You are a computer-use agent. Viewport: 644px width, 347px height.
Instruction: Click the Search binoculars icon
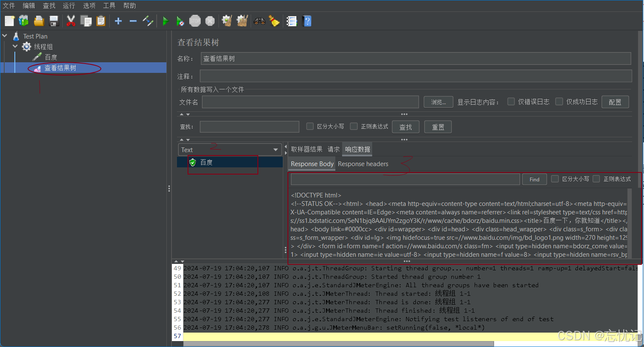click(259, 21)
